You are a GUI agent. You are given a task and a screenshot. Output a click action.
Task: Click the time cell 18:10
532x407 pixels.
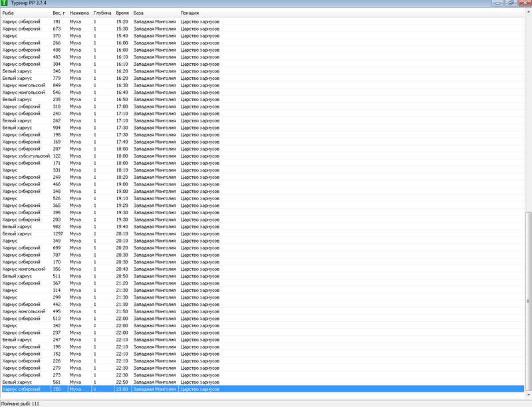click(x=122, y=170)
